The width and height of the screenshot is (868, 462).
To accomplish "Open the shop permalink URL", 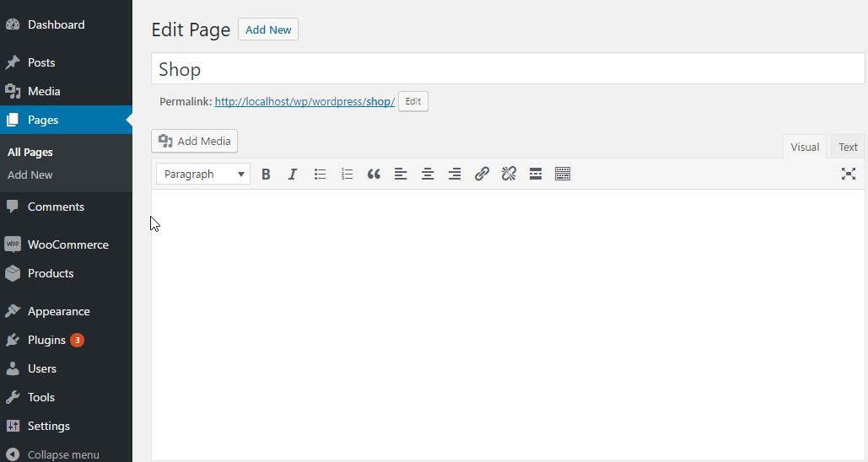I will pos(305,102).
